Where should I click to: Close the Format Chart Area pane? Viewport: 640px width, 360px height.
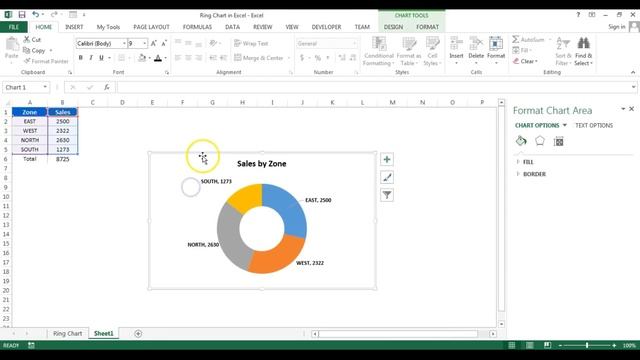tap(631, 109)
